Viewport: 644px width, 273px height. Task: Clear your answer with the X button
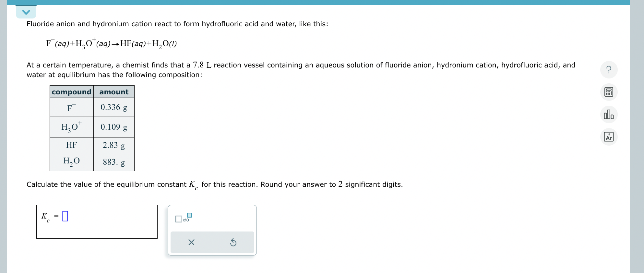click(191, 242)
